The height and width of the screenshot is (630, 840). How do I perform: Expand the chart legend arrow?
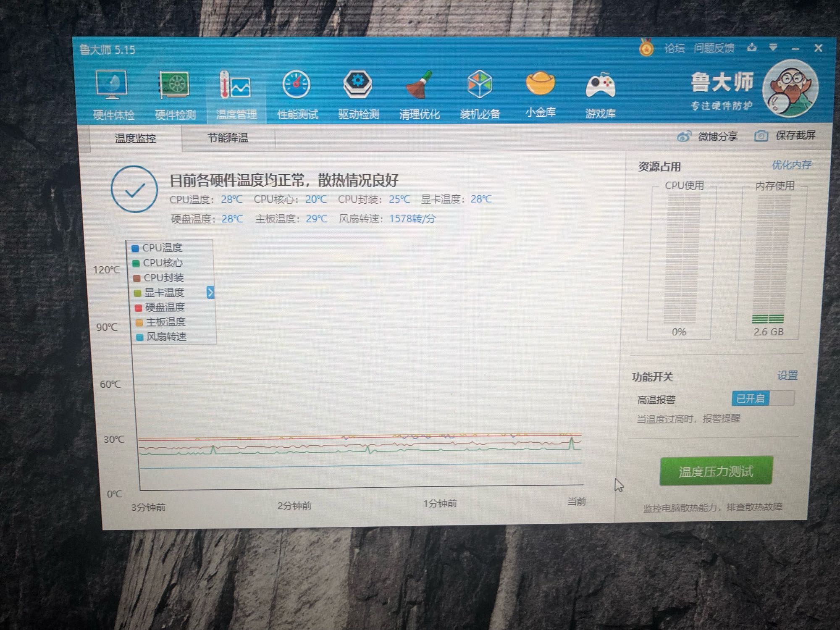[x=210, y=292]
